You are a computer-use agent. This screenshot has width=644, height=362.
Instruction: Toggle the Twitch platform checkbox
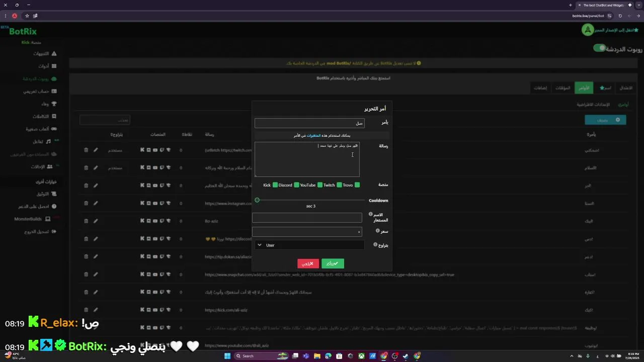click(340, 185)
